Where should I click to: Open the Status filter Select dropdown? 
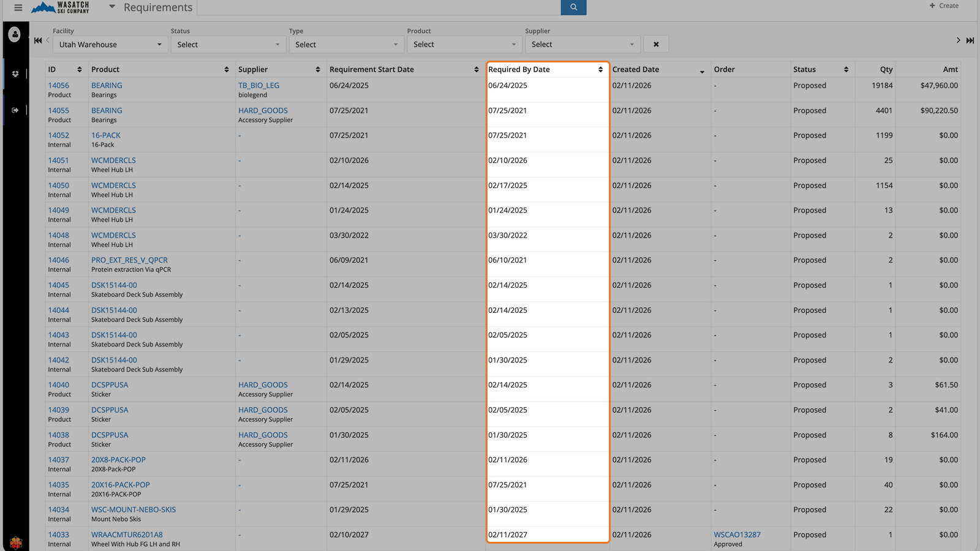228,44
